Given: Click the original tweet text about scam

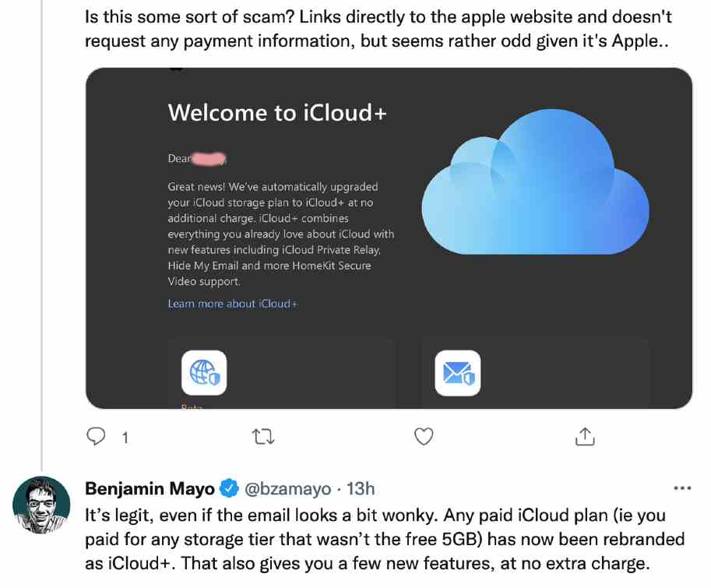Looking at the screenshot, I should click(x=378, y=29).
